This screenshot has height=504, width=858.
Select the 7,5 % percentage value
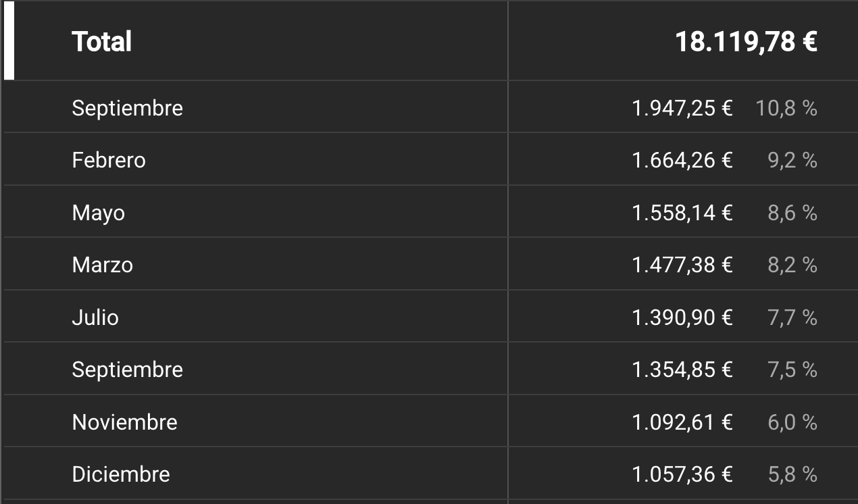coord(792,370)
